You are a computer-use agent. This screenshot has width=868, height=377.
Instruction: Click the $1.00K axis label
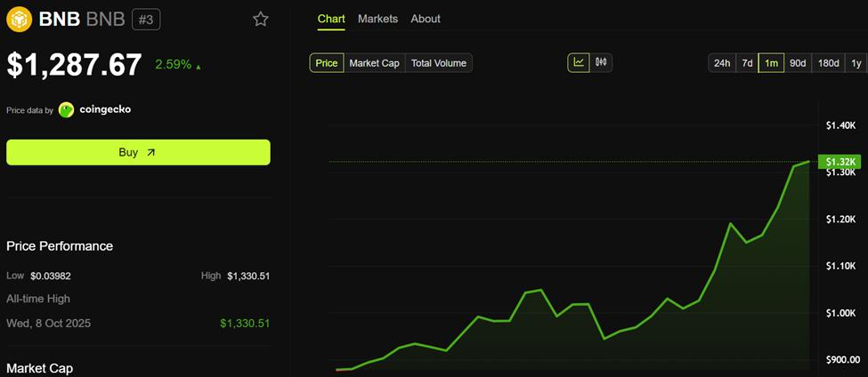[x=840, y=314]
